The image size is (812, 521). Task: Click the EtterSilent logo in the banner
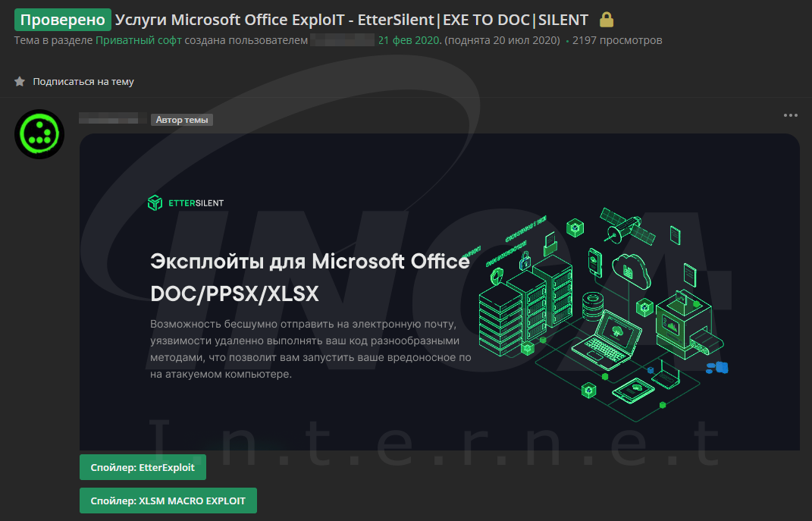click(186, 203)
